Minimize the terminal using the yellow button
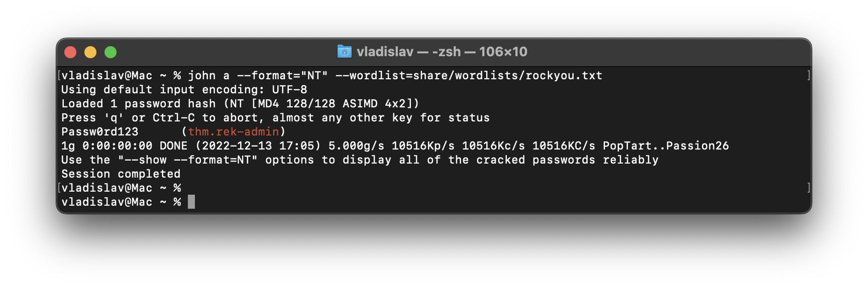 pos(90,52)
